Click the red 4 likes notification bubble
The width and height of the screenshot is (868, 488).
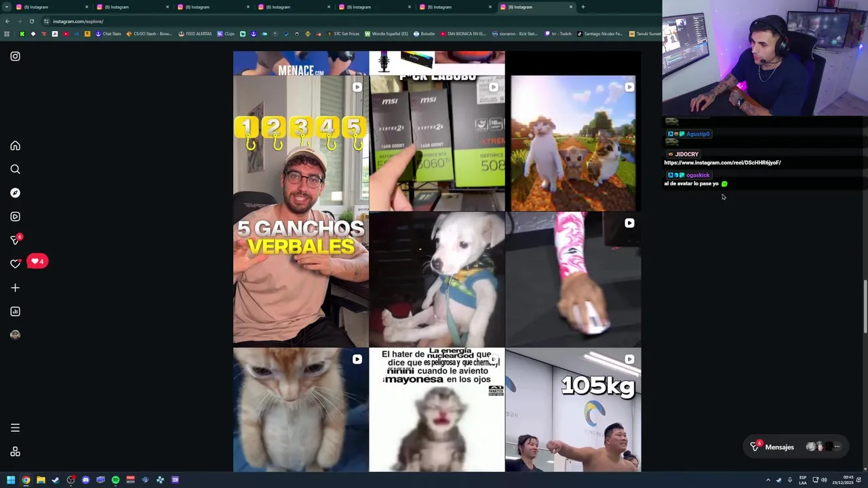38,261
